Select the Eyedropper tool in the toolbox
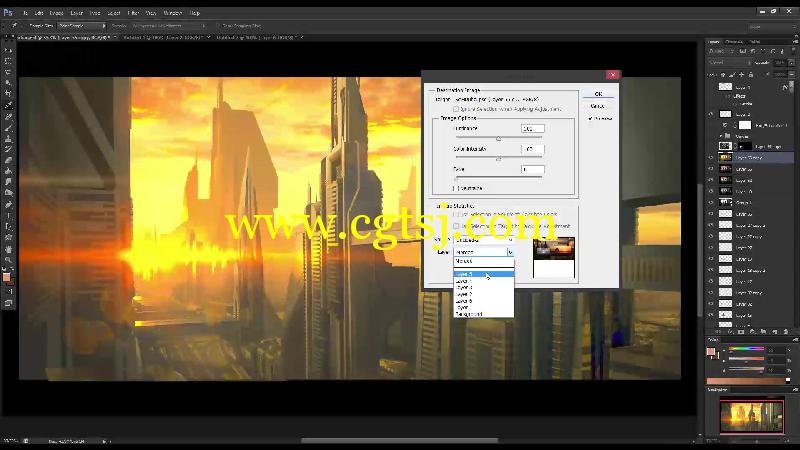 (x=8, y=105)
